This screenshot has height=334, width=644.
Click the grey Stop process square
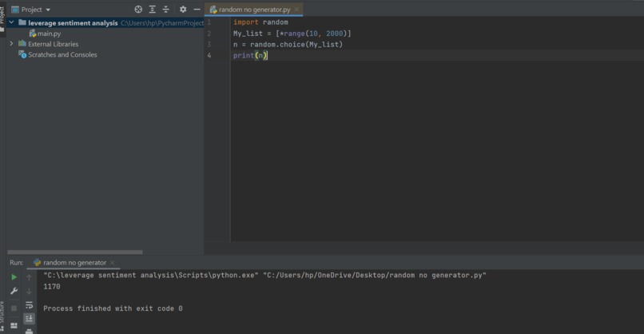tap(14, 308)
